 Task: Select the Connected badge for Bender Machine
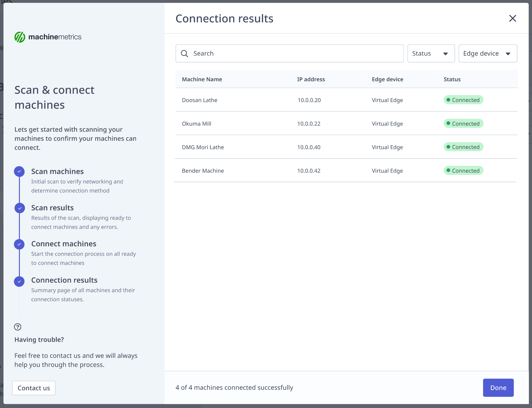click(463, 171)
